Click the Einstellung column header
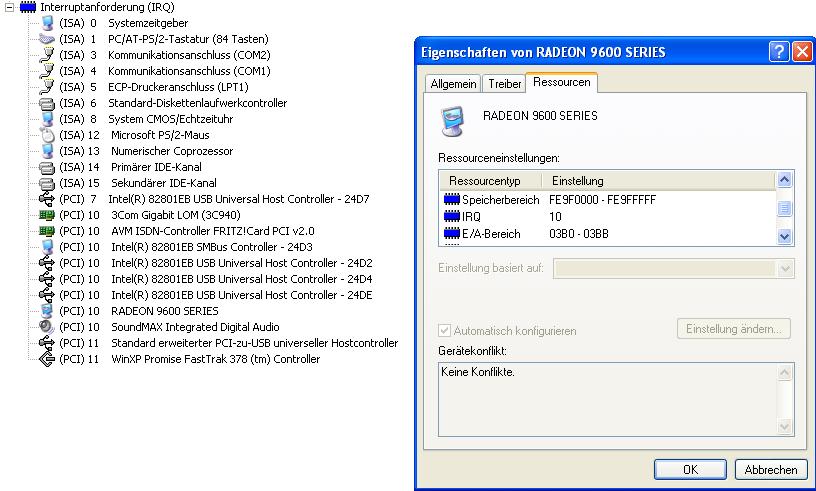 659,181
